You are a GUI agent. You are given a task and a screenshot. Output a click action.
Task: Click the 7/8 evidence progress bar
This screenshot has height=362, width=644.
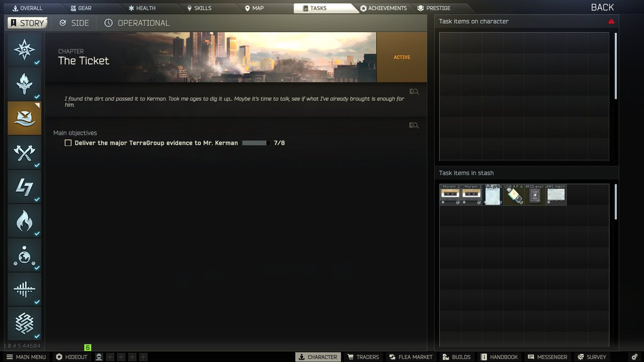coord(256,143)
